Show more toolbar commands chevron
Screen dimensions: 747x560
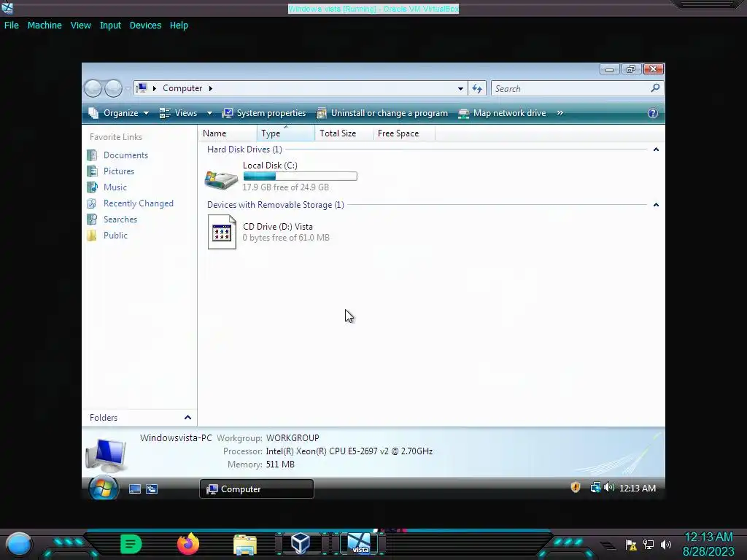tap(560, 113)
